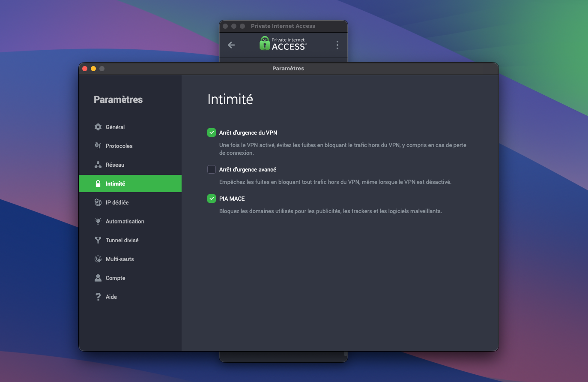Click the lightbulb icon beside Automatisation
This screenshot has width=588, height=382.
(x=98, y=221)
